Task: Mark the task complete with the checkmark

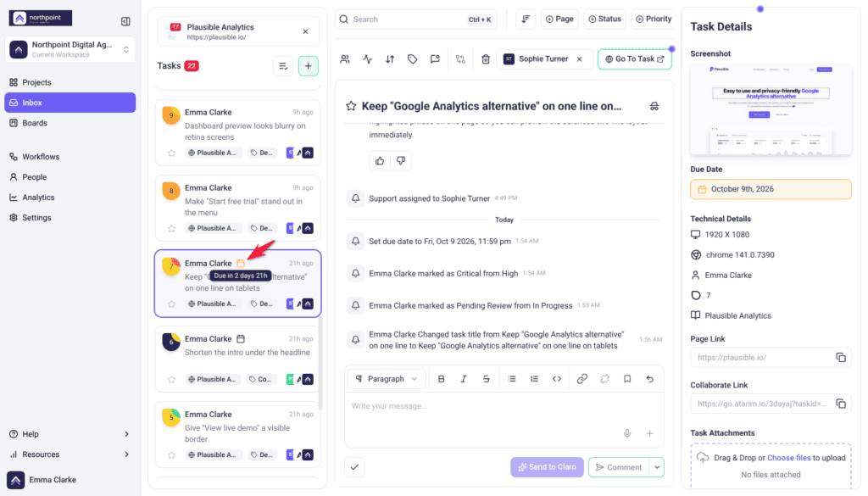Action: [354, 467]
